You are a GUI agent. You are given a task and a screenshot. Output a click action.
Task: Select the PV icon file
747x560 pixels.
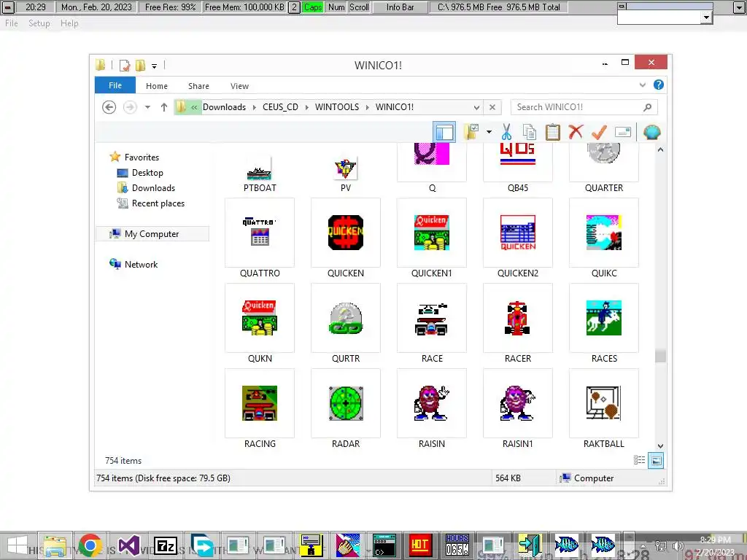tap(346, 174)
